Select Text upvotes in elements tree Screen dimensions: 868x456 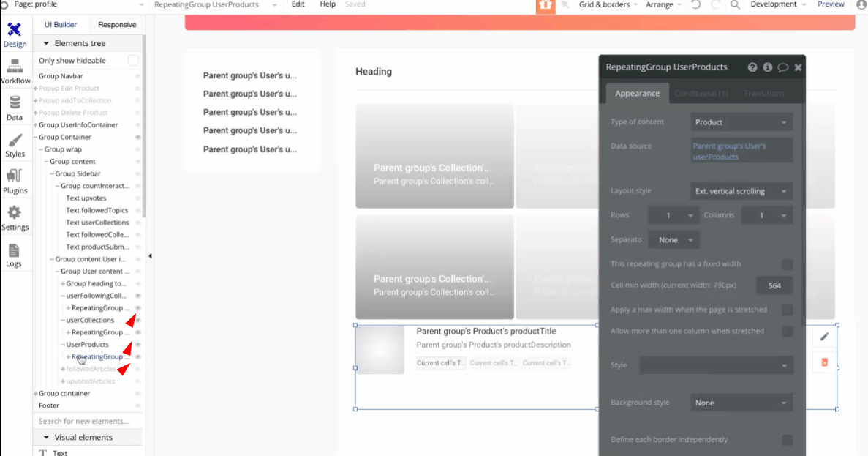(86, 198)
